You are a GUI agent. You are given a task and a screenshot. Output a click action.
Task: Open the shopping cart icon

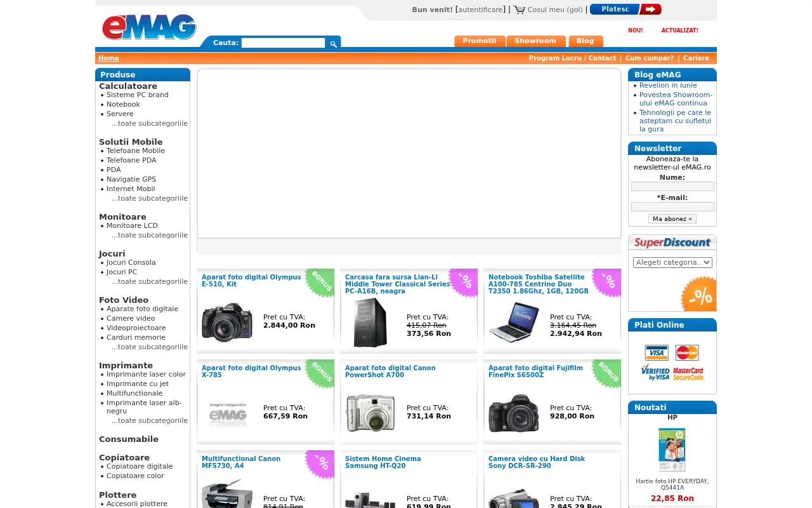coord(520,10)
